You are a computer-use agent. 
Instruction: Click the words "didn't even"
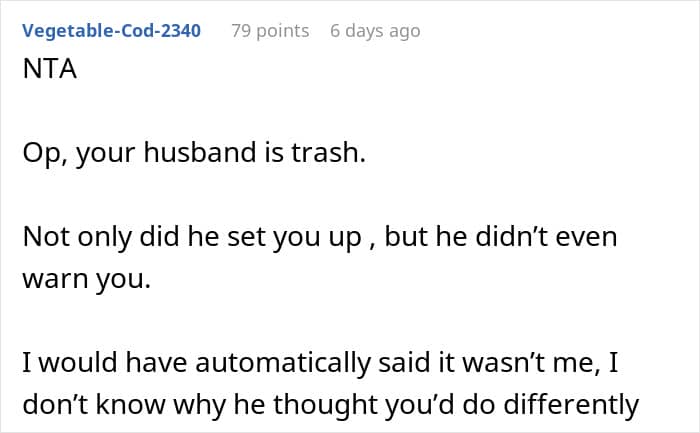(546, 236)
